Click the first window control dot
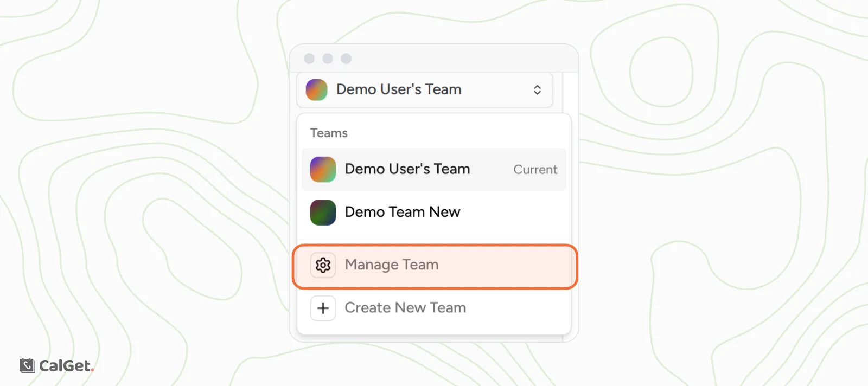 coord(309,59)
